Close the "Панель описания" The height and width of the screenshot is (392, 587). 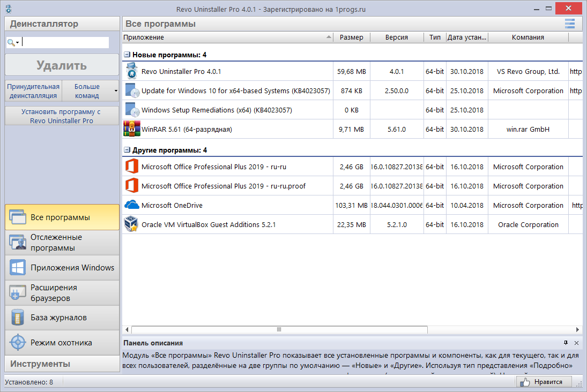(577, 343)
